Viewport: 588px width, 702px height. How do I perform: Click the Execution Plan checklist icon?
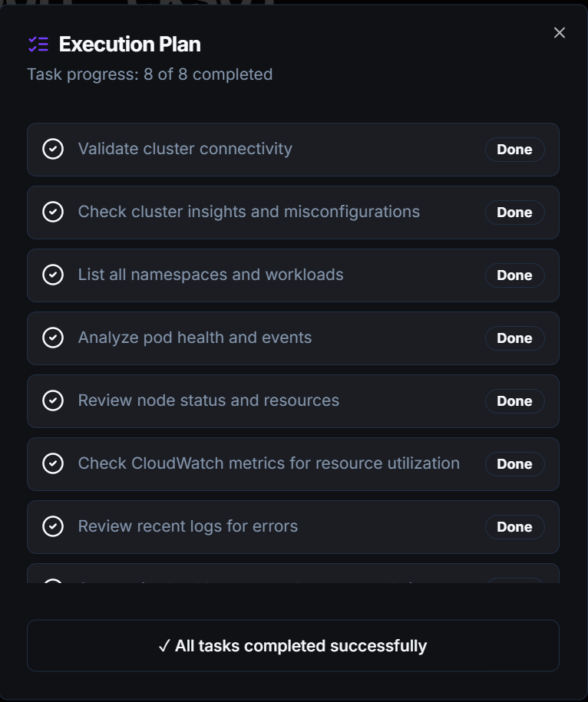[39, 45]
